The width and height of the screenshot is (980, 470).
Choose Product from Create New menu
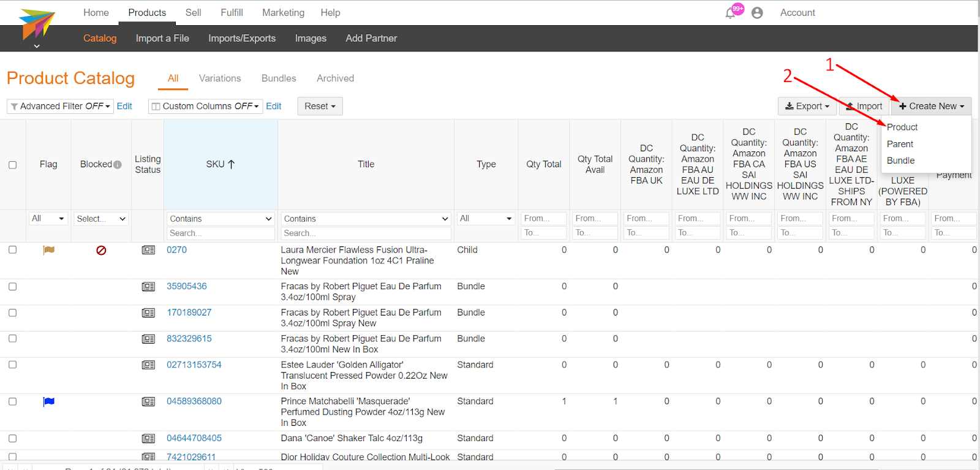click(902, 127)
